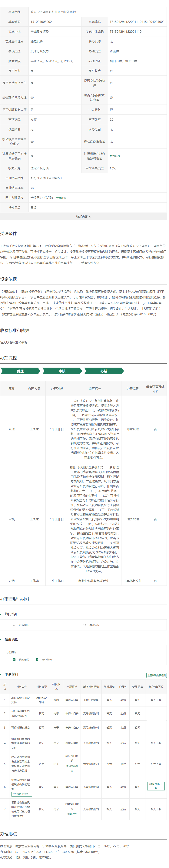Open 查看详情 link beside 全程网办（IV级）
Screen dimensions: 169x868
(x=61, y=198)
